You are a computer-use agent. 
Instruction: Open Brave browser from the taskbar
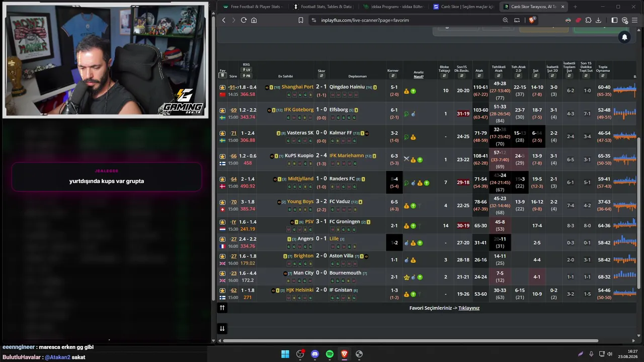344,354
